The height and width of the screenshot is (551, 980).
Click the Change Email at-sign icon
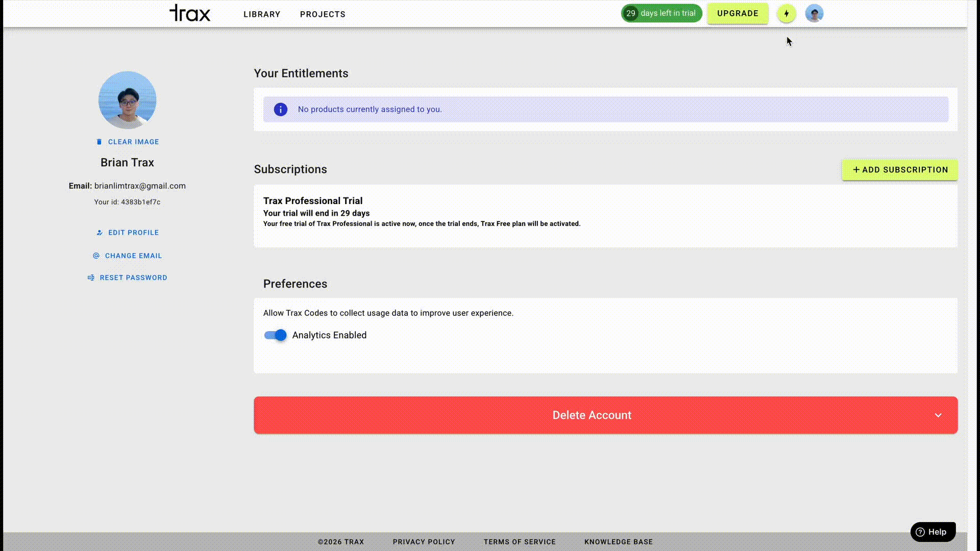[96, 256]
